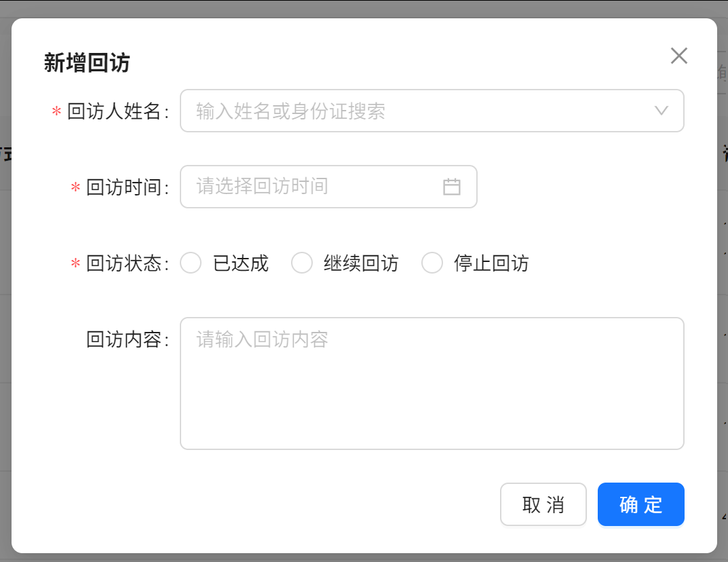Image resolution: width=728 pixels, height=562 pixels.
Task: Focus the 请输入回访内容 text area
Action: tap(432, 383)
